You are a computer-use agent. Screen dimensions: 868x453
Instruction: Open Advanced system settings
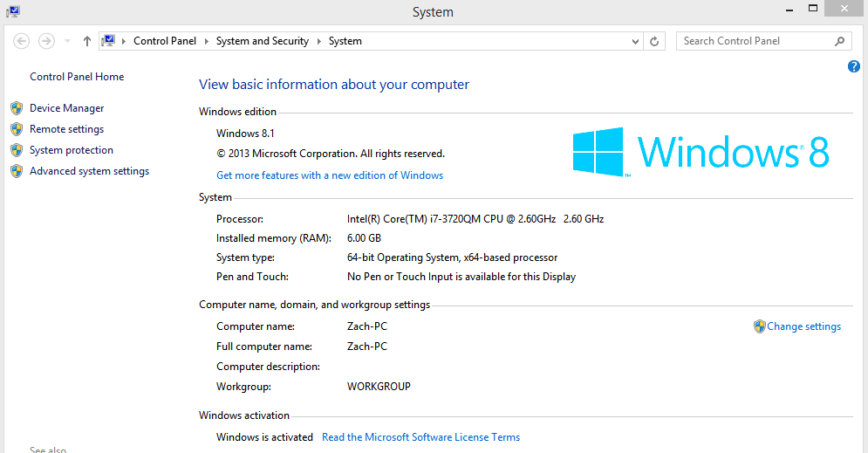click(x=89, y=171)
